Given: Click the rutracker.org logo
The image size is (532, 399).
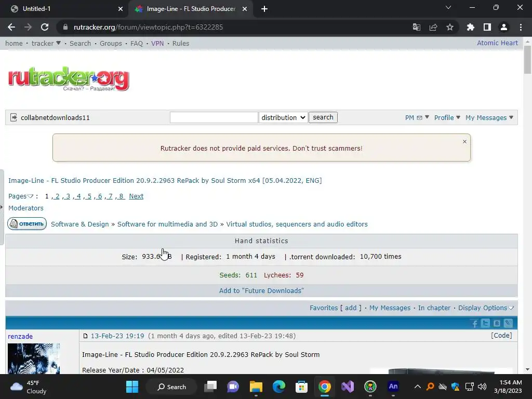Looking at the screenshot, I should coord(69,78).
